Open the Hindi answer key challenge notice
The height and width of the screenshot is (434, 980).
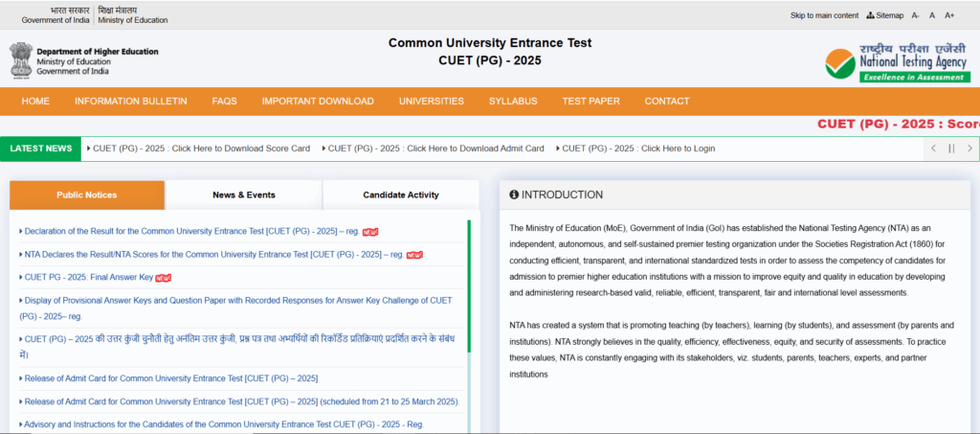(239, 347)
